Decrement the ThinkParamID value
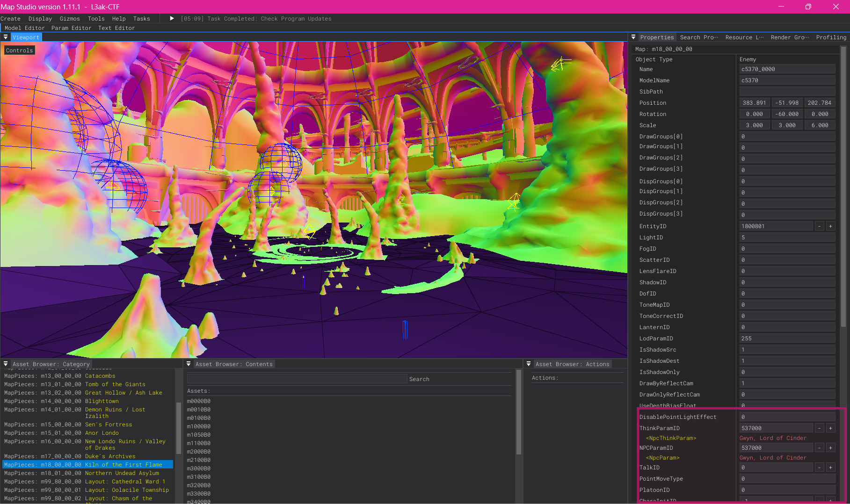This screenshot has width=850, height=504. [819, 428]
